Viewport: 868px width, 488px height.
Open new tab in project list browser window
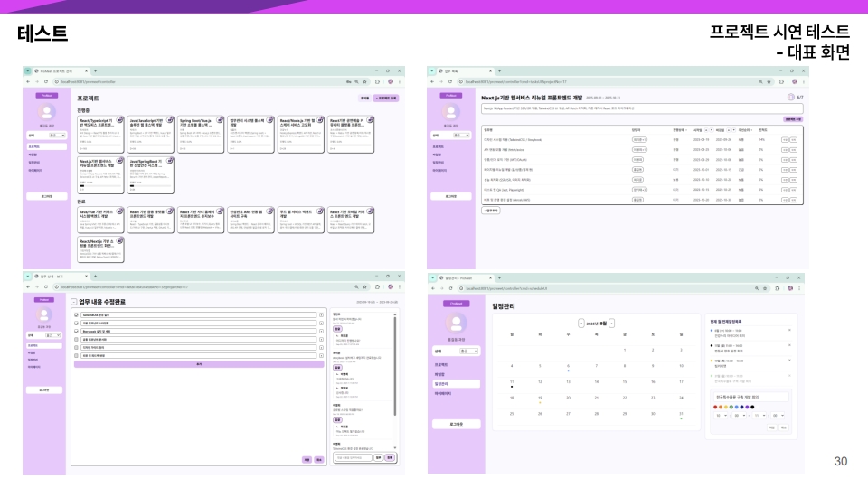pyautogui.click(x=95, y=70)
